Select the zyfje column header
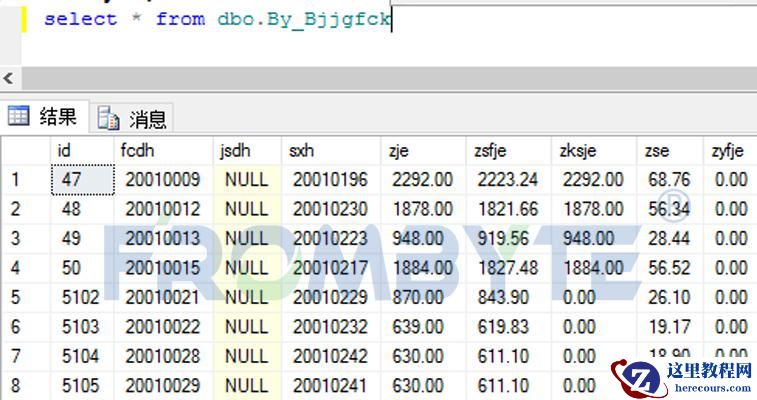Viewport: 757px width, 400px height. coord(730,151)
